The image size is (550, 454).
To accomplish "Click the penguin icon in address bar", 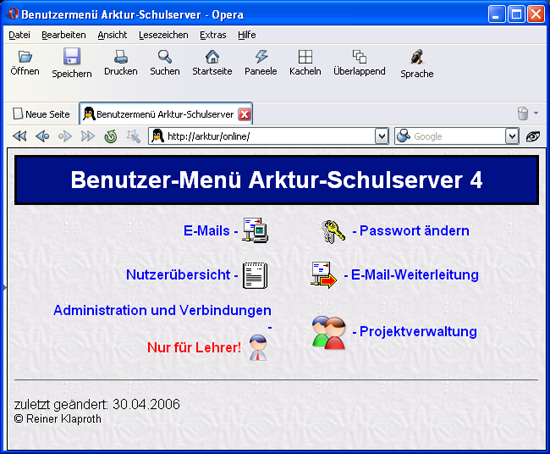I will tap(157, 136).
